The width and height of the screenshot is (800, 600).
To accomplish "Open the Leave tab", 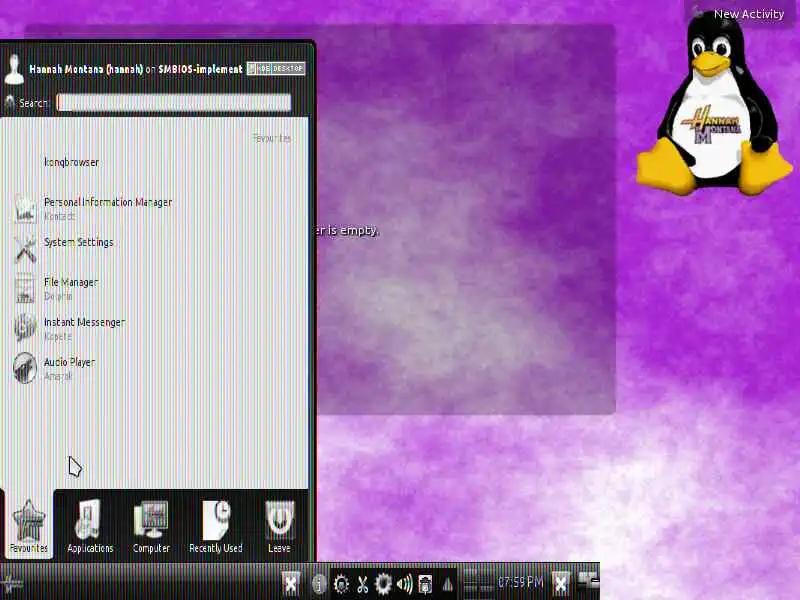I will click(x=279, y=526).
